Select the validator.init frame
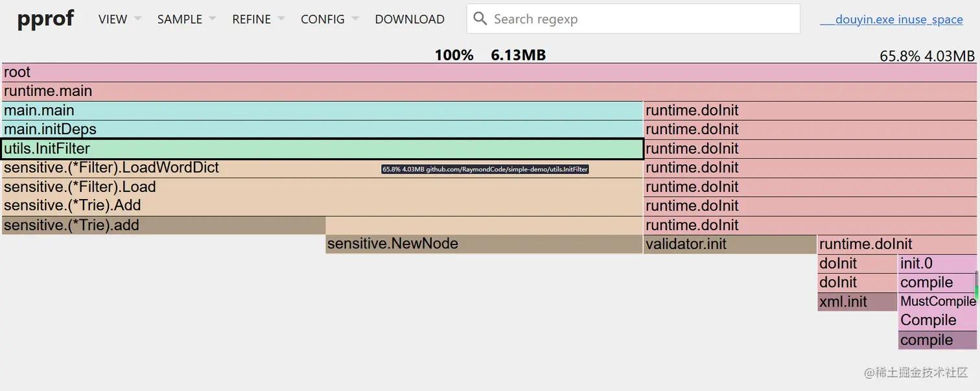Image resolution: width=980 pixels, height=391 pixels. [x=729, y=244]
